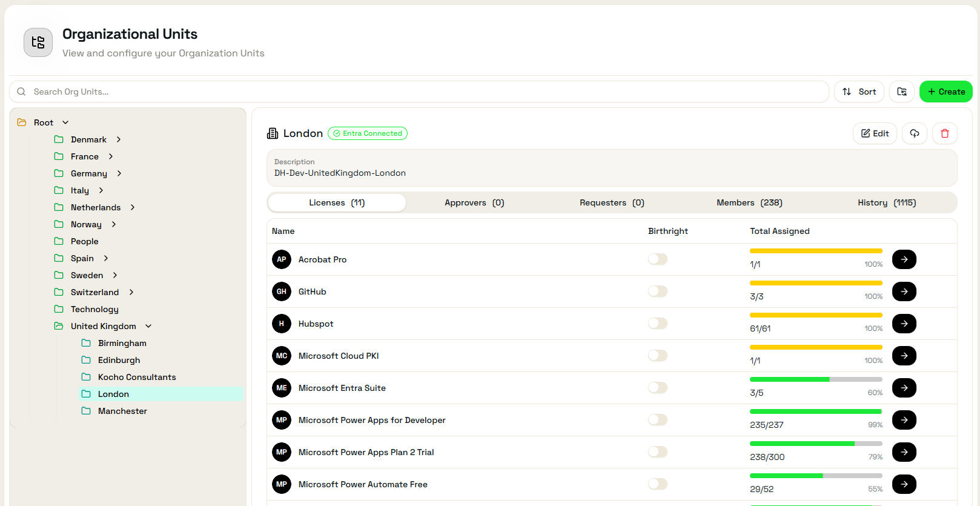Click the Power Apps Plan 2 79% bar

tap(816, 444)
